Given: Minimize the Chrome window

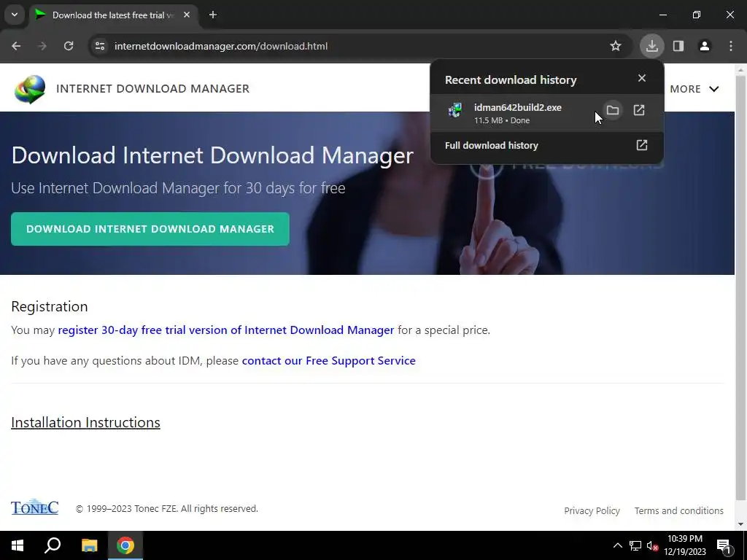Looking at the screenshot, I should pos(662,15).
